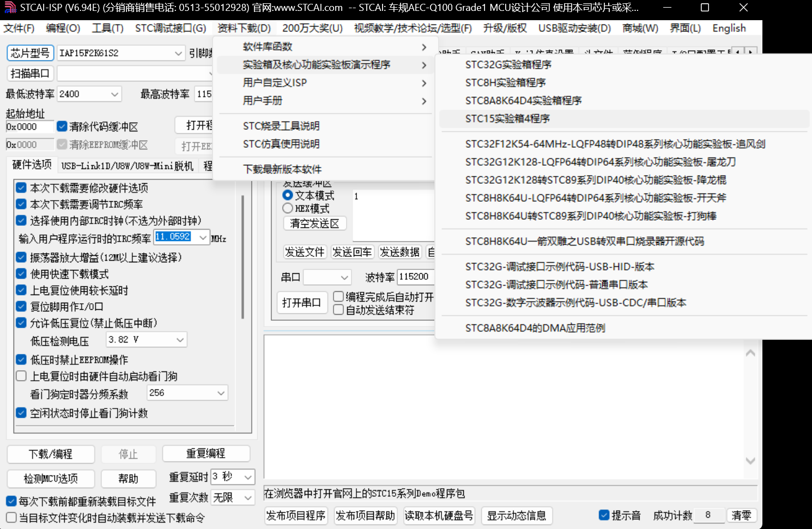Toggle 振荡器放大增益 checkbox
Image resolution: width=812 pixels, height=529 pixels.
click(21, 257)
